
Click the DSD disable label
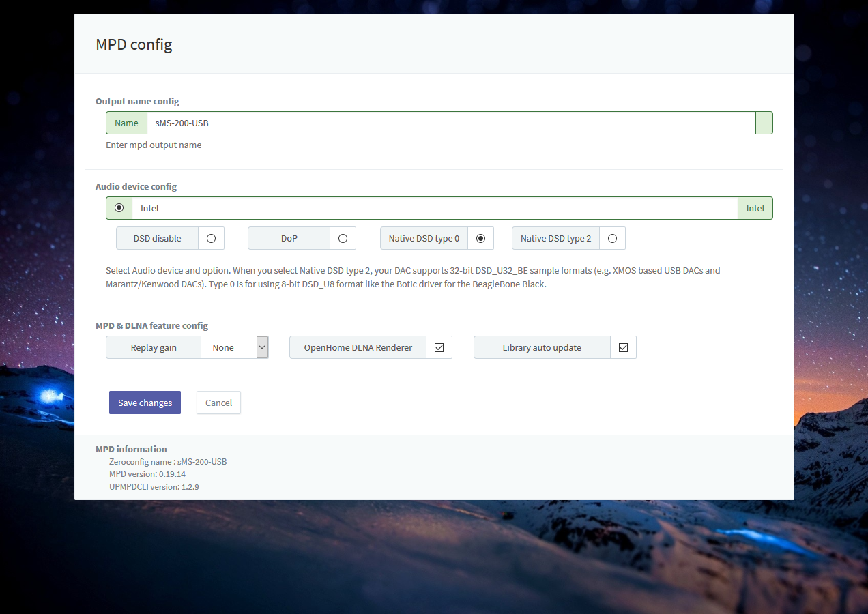click(x=158, y=238)
